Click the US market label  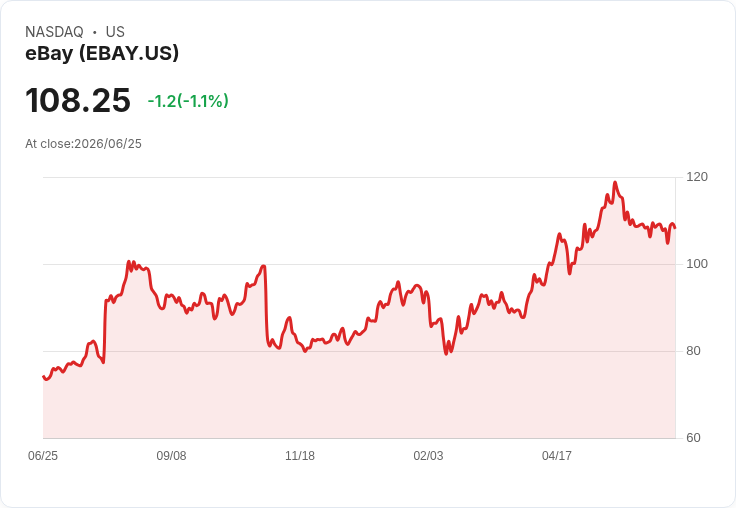[115, 32]
